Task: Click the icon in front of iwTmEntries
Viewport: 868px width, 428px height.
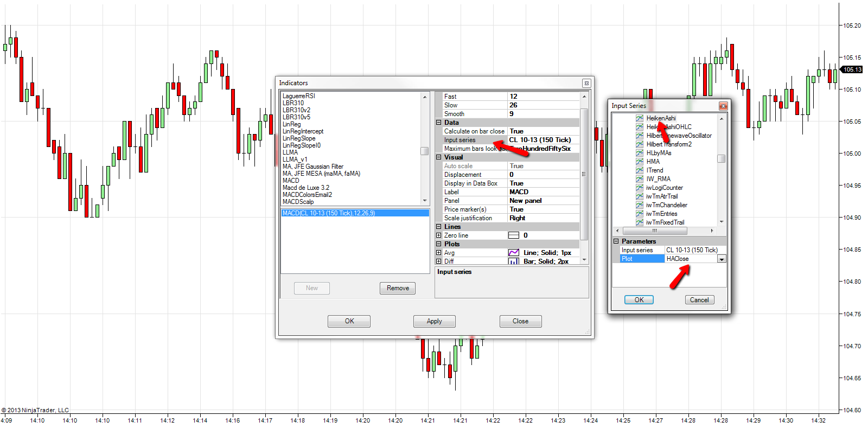Action: [640, 214]
